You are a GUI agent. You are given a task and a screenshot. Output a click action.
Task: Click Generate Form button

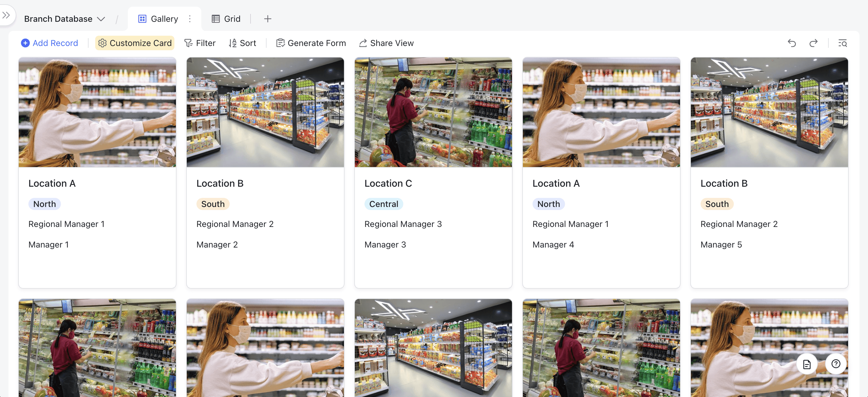311,43
